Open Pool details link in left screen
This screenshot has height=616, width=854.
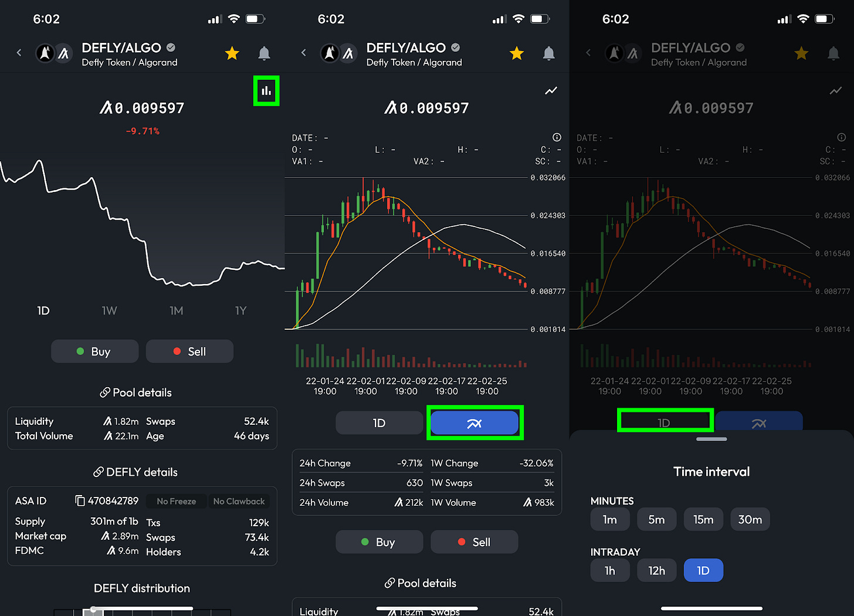pos(135,392)
